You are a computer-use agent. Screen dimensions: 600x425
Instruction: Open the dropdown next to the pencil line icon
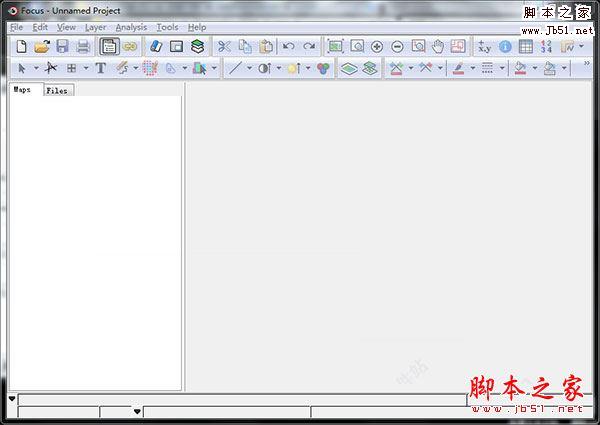tap(135, 68)
